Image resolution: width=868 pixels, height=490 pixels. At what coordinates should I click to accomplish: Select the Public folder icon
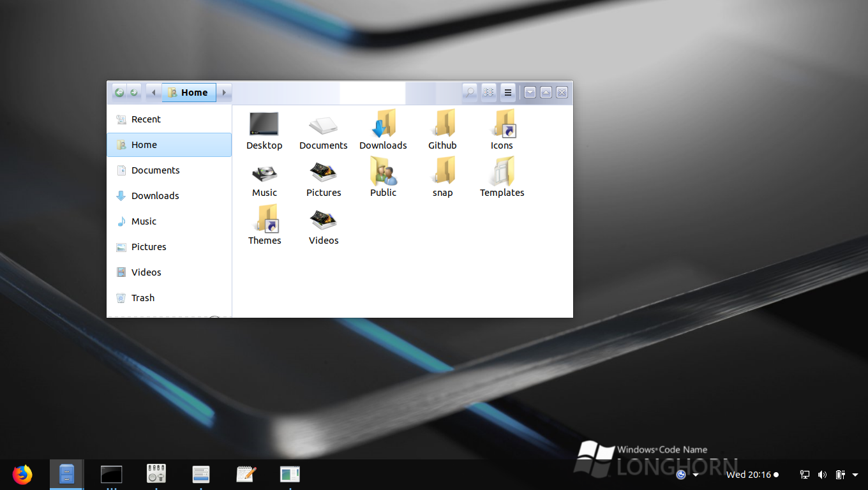coord(384,171)
